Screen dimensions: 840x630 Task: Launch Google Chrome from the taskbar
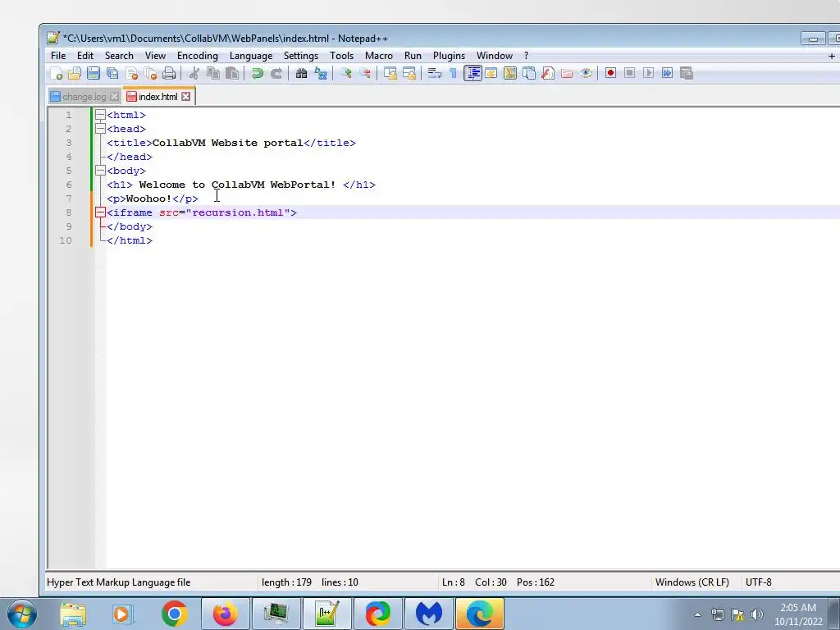coord(174,614)
